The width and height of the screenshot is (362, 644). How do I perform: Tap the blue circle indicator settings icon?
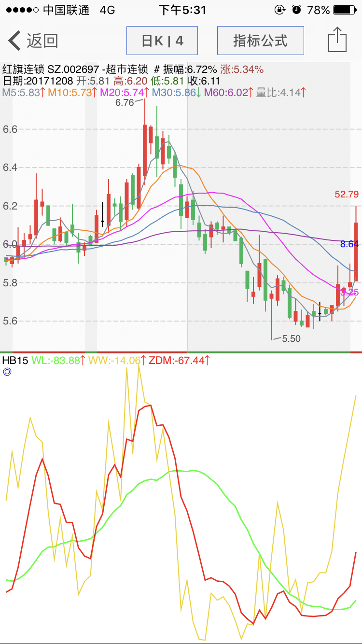point(7,372)
